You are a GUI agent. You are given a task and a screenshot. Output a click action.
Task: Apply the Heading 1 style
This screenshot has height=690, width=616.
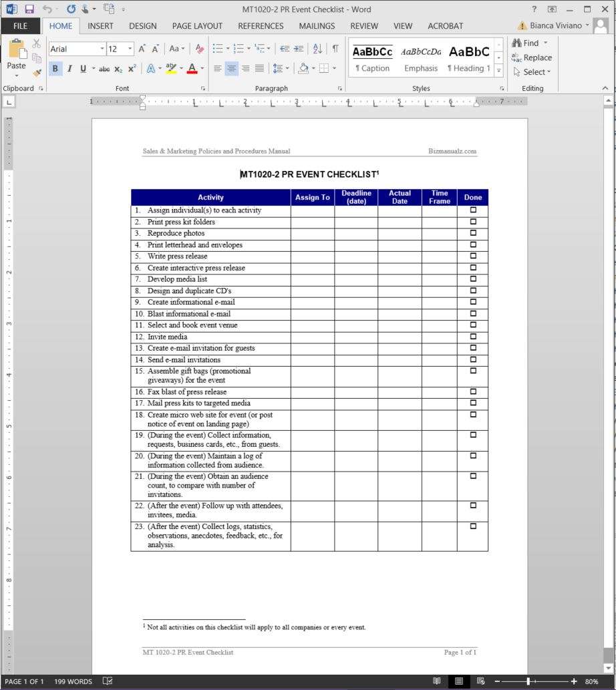(x=469, y=59)
